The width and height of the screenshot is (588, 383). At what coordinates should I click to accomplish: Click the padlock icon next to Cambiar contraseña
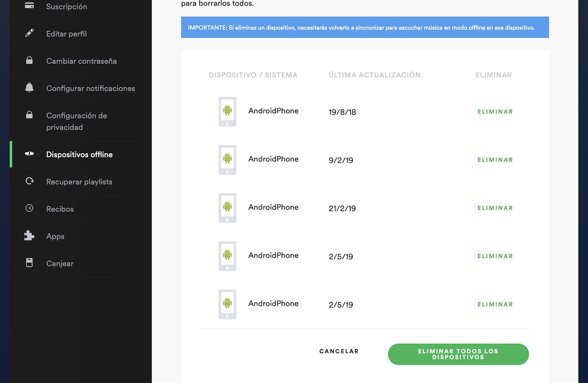29,61
